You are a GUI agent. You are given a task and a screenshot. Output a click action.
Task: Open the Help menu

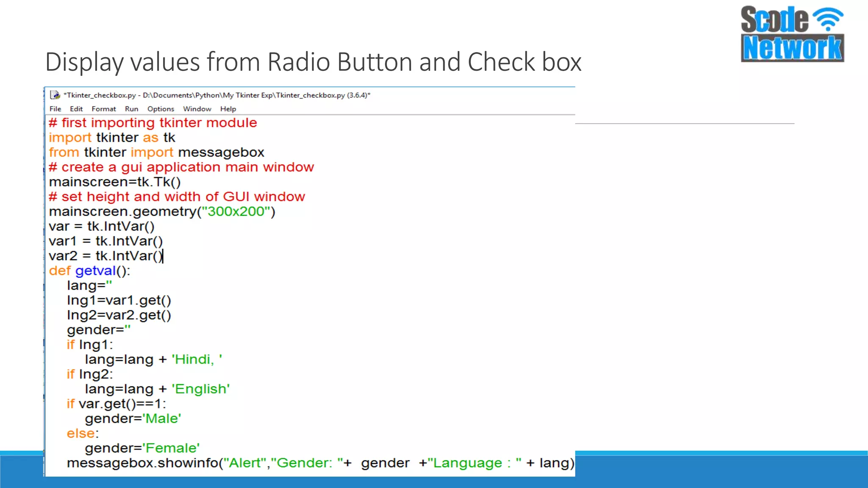[x=228, y=109]
